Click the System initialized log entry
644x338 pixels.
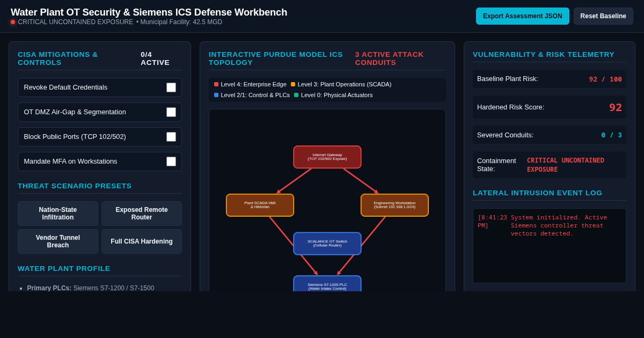point(549,225)
